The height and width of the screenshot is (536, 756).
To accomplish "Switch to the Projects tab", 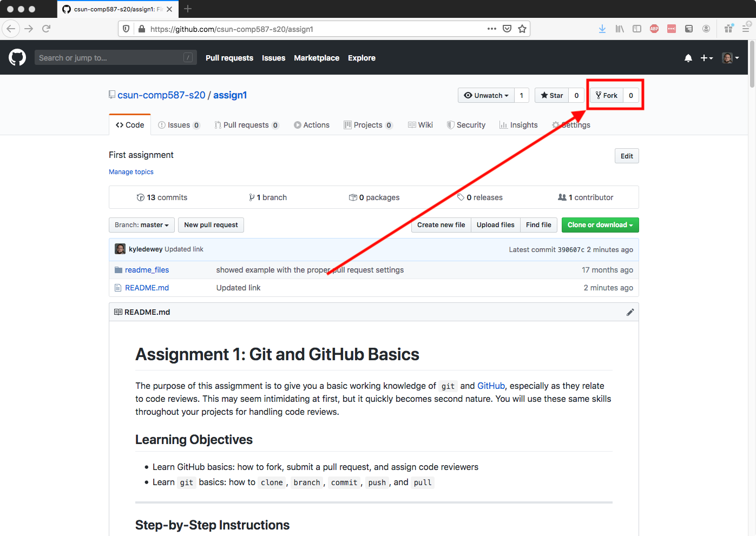I will click(x=368, y=125).
